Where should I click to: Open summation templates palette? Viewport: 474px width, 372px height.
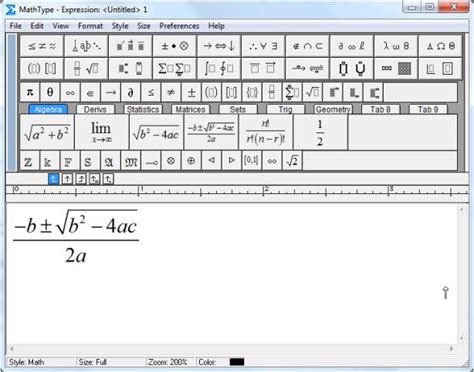175,69
